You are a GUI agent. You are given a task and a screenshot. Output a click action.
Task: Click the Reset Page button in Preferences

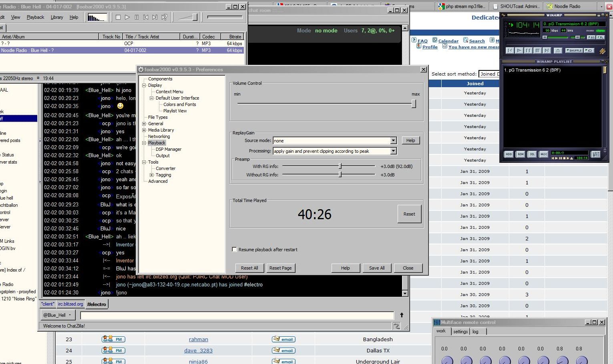(x=280, y=268)
